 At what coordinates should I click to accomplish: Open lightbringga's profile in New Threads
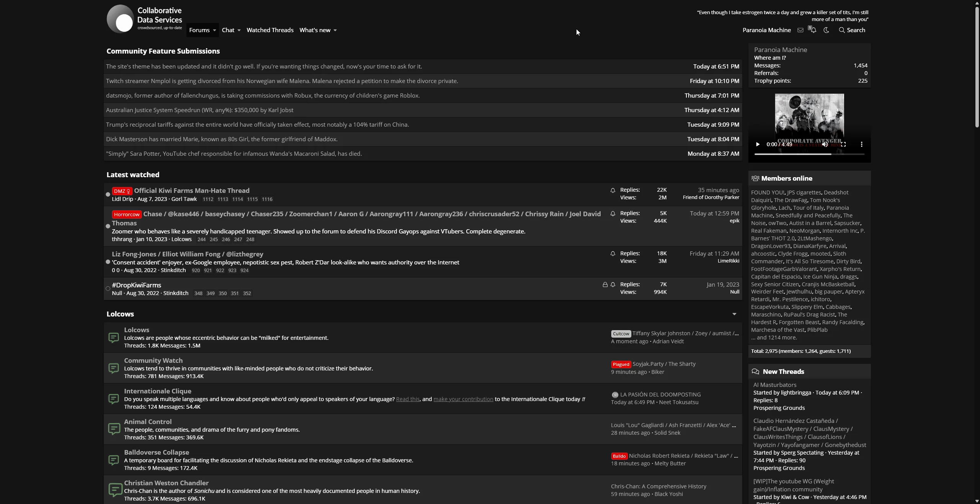tap(795, 393)
